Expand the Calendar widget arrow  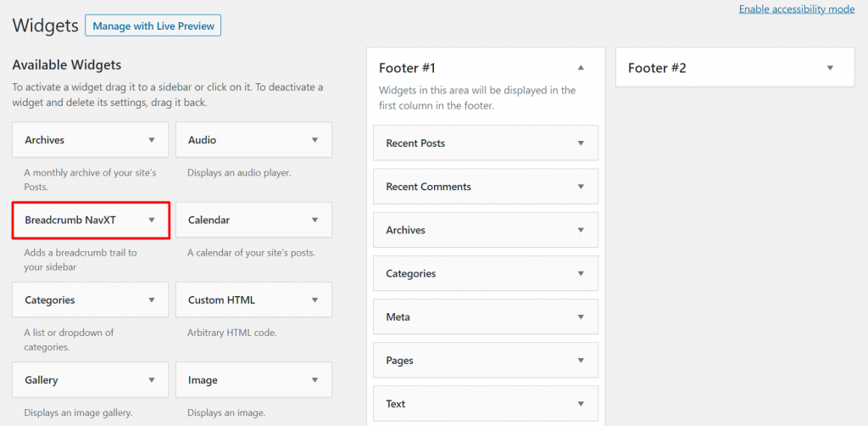pos(314,220)
